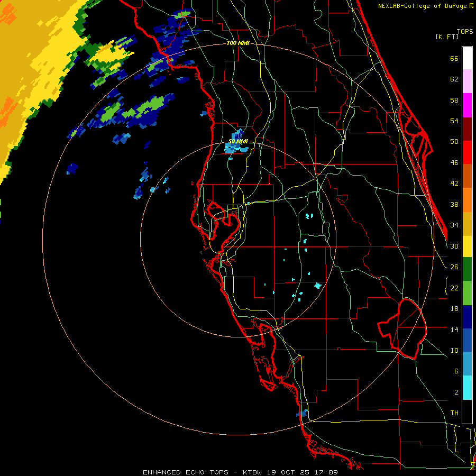Click the "2" legend value

(x=456, y=392)
